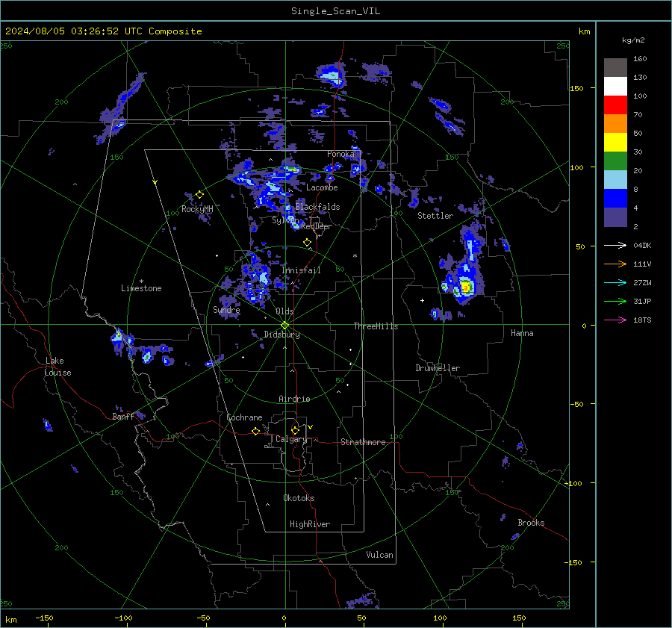
Task: Click the white 04DK arrow icon
Action: (x=615, y=245)
